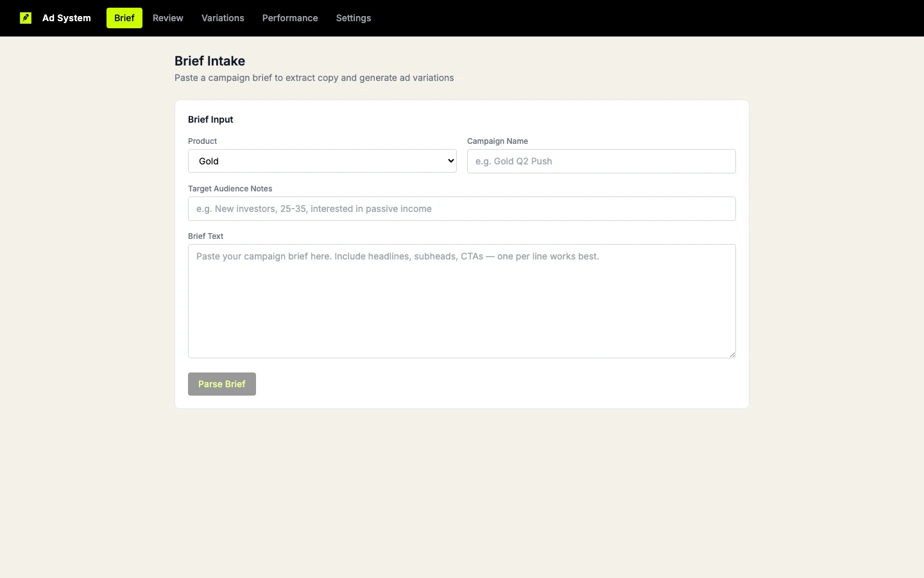Click inside the Brief Text textarea
924x578 pixels.
(x=462, y=301)
